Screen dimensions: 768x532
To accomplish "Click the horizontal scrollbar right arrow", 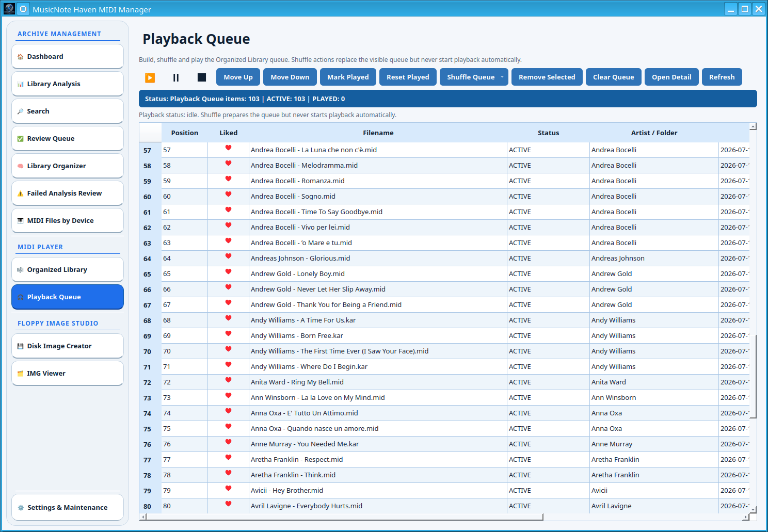I will click(746, 517).
